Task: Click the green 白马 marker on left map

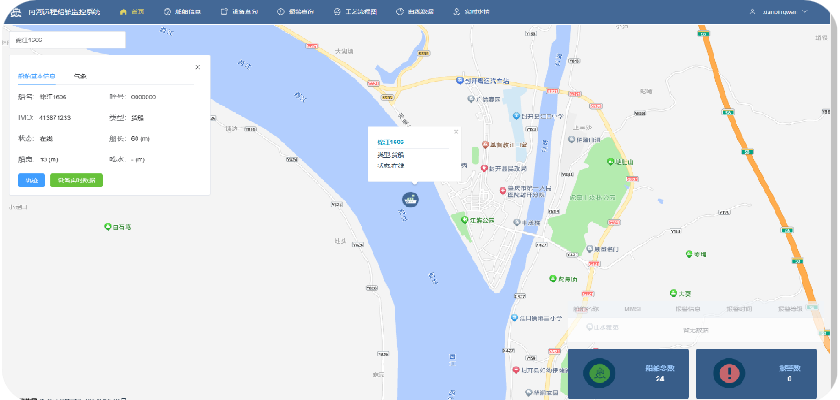Action: point(108,227)
